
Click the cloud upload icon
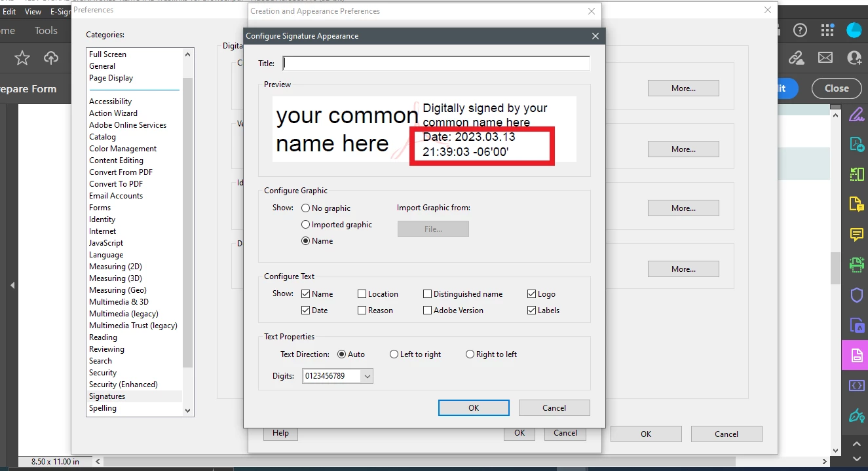51,58
